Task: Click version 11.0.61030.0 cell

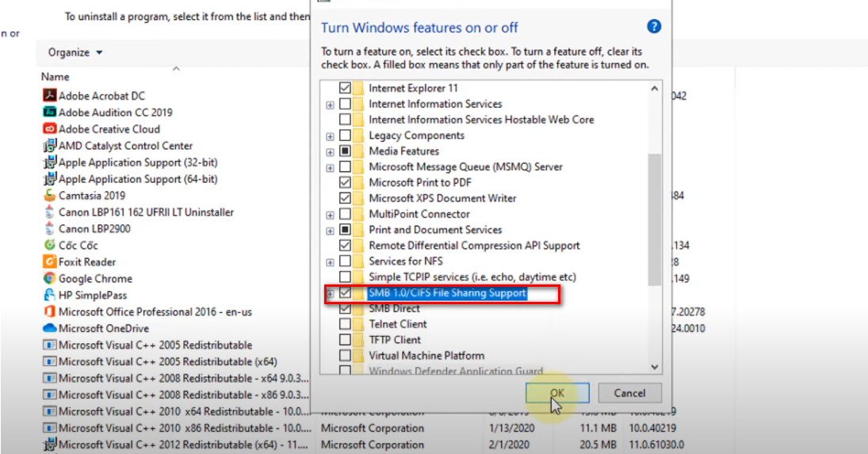Action: point(656,444)
